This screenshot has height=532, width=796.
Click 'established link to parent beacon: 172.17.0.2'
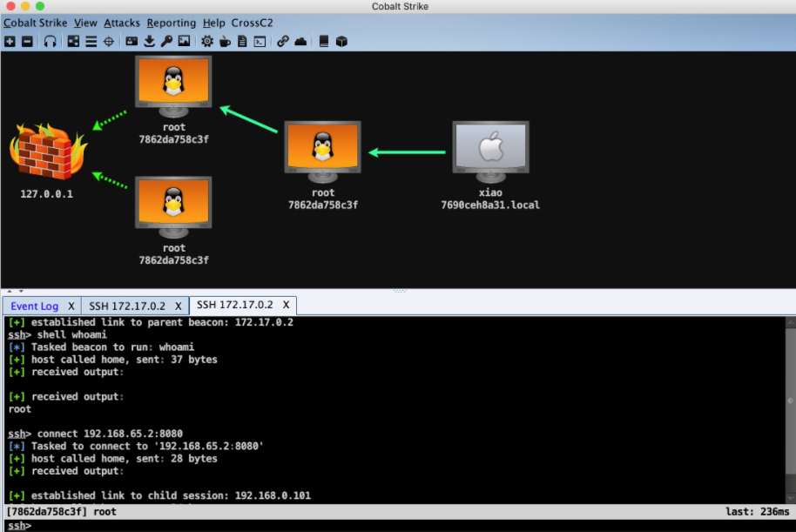(162, 322)
